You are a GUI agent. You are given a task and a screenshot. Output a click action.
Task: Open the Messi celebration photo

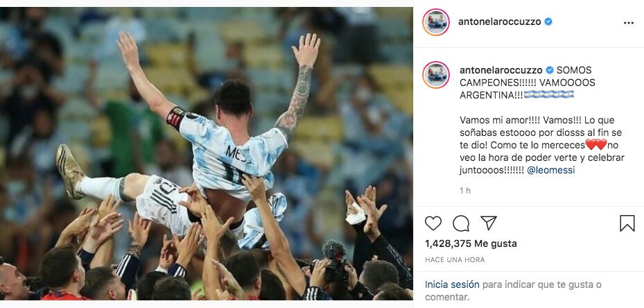click(206, 153)
